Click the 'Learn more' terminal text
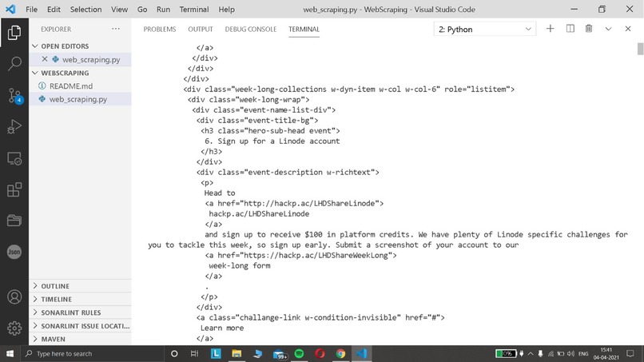 coord(222,328)
